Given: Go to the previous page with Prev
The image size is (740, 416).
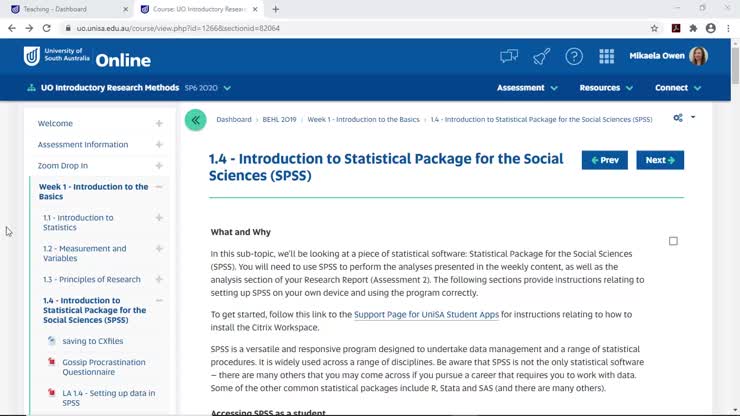Looking at the screenshot, I should click(605, 160).
